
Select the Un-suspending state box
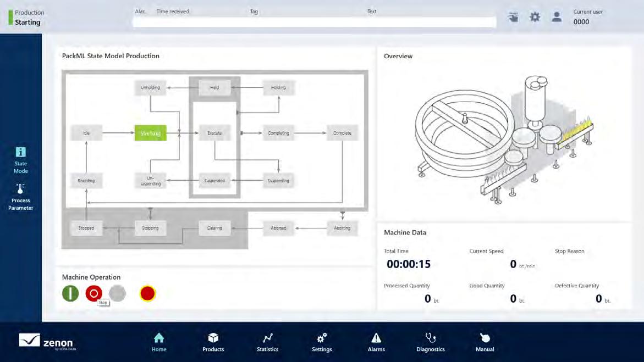[x=150, y=181]
